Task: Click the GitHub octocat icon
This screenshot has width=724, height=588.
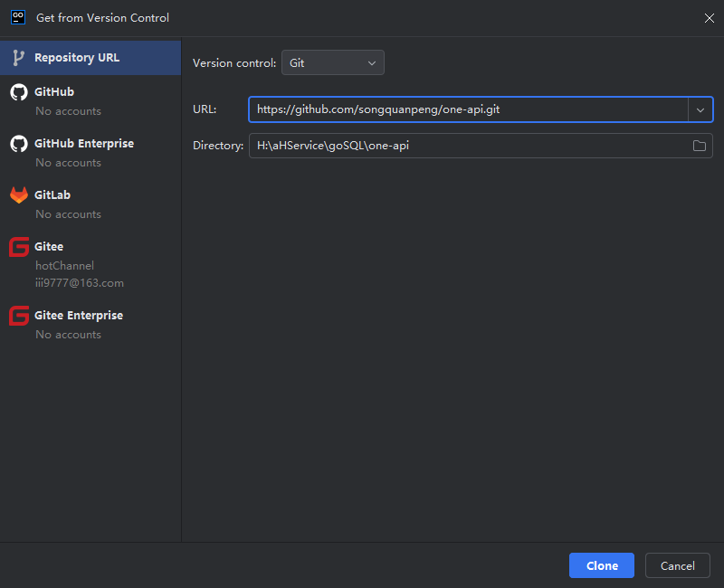Action: pyautogui.click(x=18, y=92)
